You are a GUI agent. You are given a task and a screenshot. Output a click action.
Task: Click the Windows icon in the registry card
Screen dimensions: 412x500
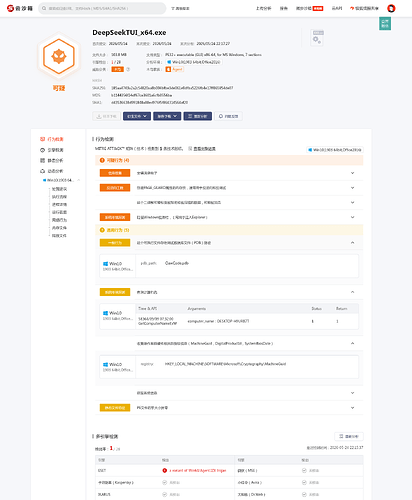(105, 364)
